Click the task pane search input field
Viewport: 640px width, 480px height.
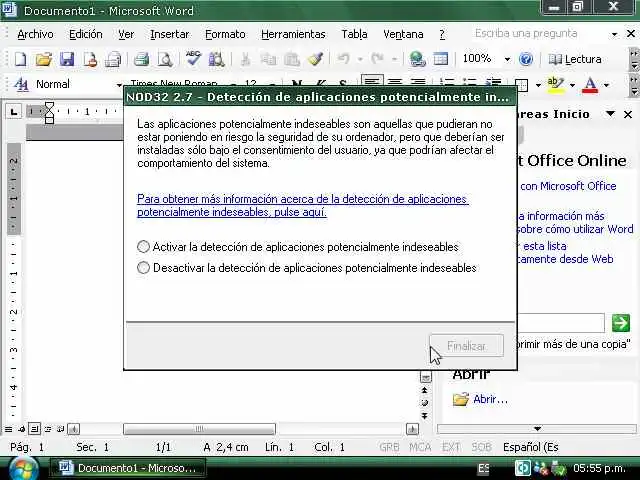(x=561, y=323)
